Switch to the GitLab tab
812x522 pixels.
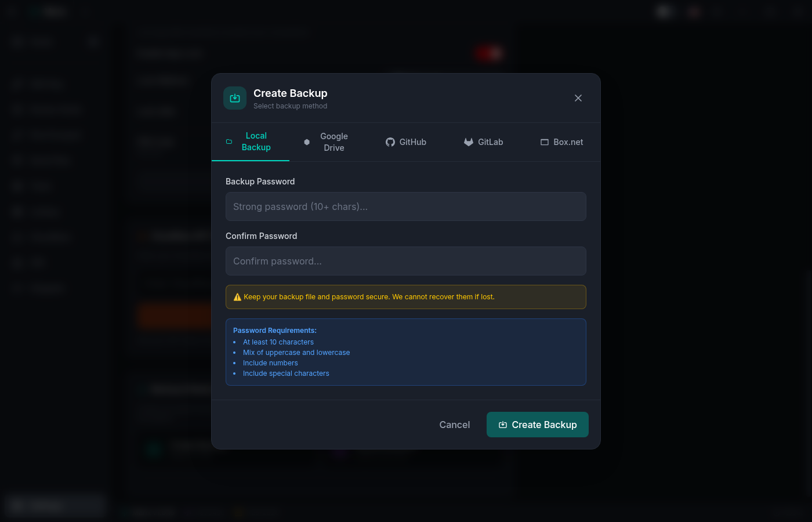(484, 142)
